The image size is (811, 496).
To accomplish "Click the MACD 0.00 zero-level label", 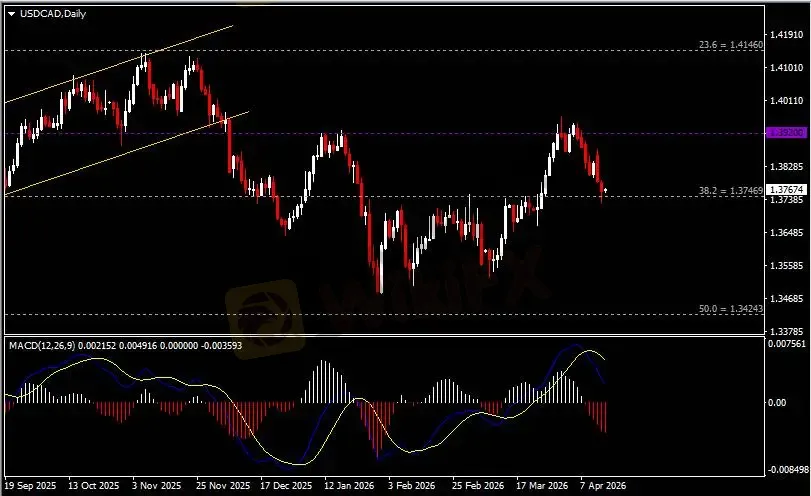I will (x=776, y=402).
